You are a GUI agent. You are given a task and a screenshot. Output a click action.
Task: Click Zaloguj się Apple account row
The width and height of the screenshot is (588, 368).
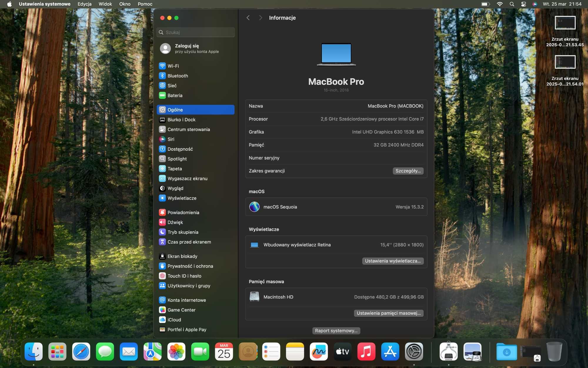tap(196, 48)
